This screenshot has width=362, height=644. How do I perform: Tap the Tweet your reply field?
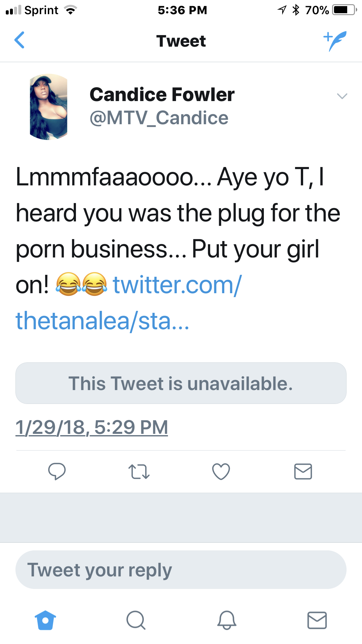(x=181, y=570)
